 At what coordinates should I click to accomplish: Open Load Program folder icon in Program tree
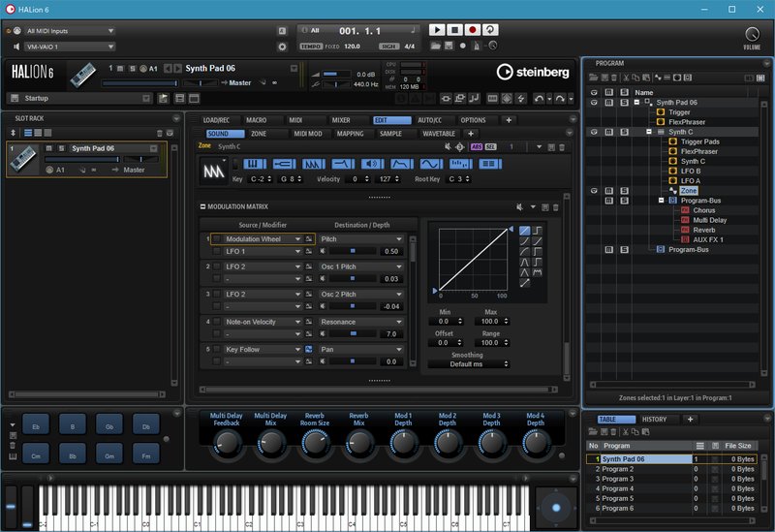pos(593,78)
